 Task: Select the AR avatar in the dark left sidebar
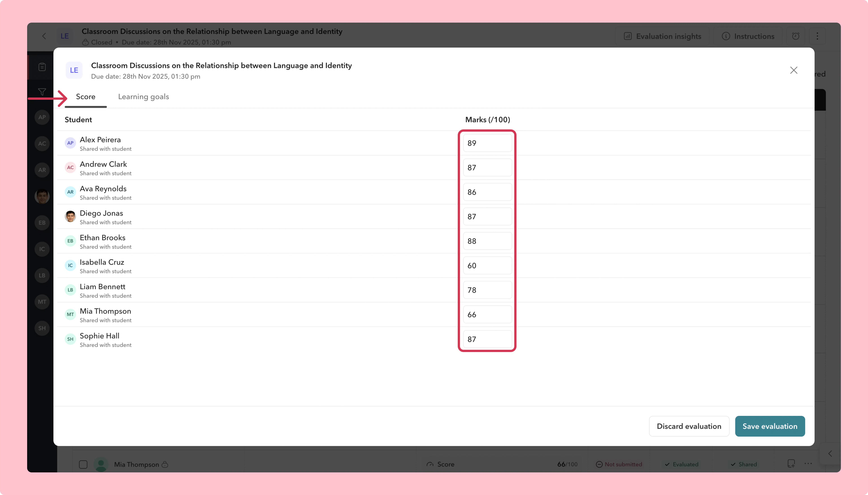pos(42,170)
